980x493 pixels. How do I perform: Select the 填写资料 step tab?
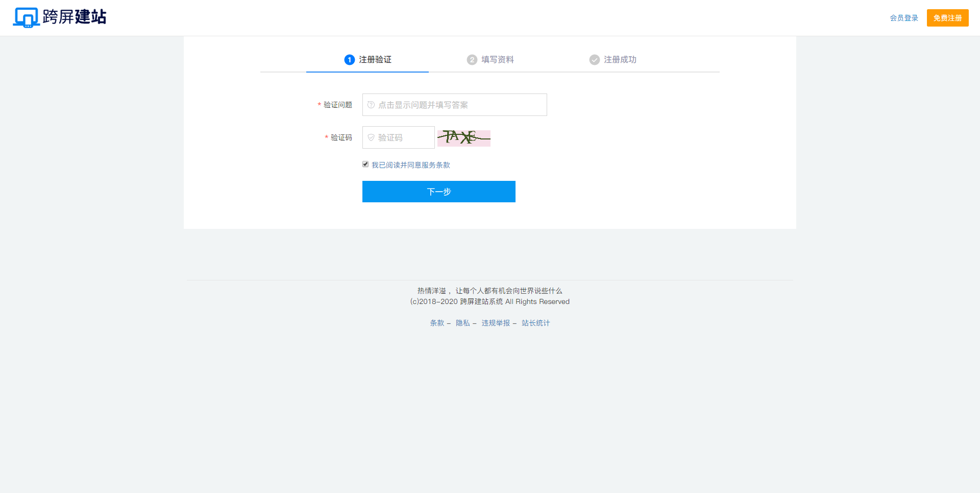pyautogui.click(x=490, y=60)
